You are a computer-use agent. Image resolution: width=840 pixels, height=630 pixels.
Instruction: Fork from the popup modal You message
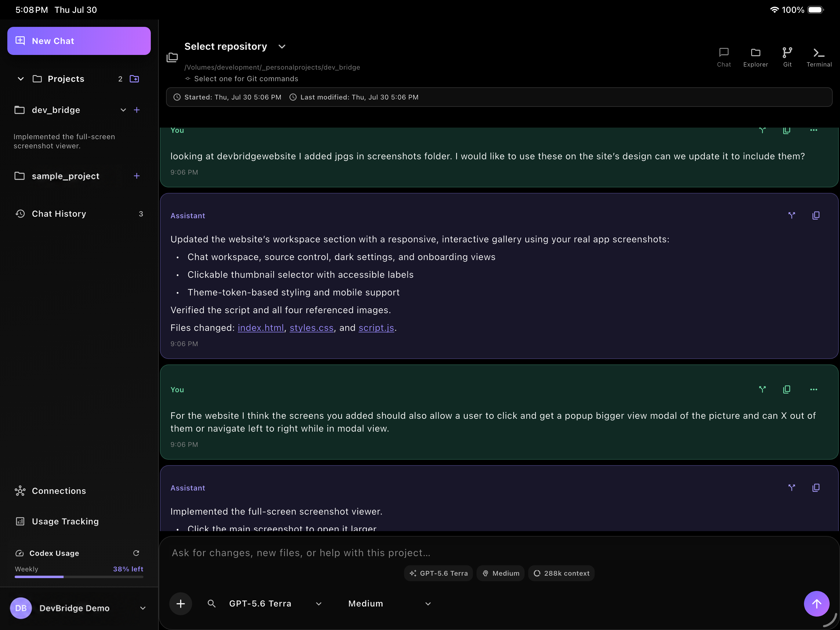click(x=762, y=389)
